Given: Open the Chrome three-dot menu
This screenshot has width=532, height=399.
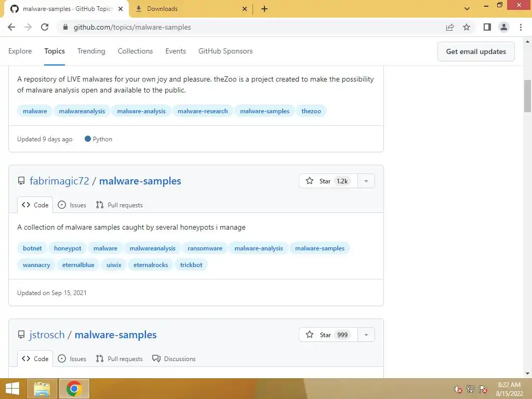Looking at the screenshot, I should coord(521,27).
